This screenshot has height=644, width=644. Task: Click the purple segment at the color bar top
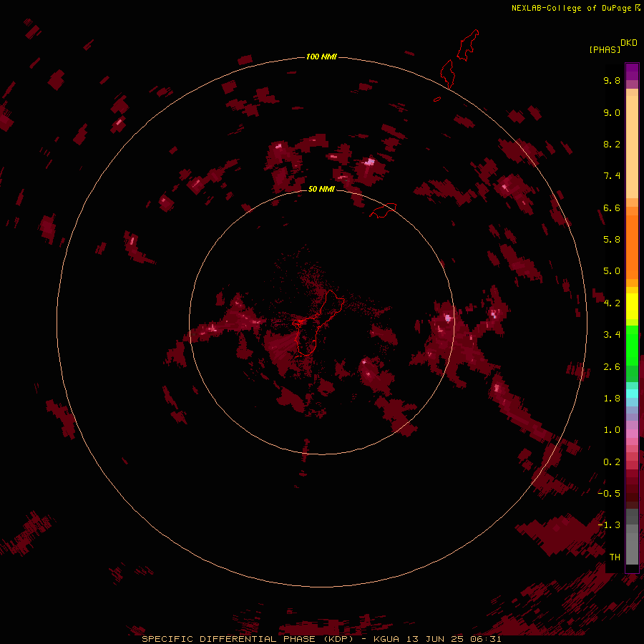coord(632,72)
